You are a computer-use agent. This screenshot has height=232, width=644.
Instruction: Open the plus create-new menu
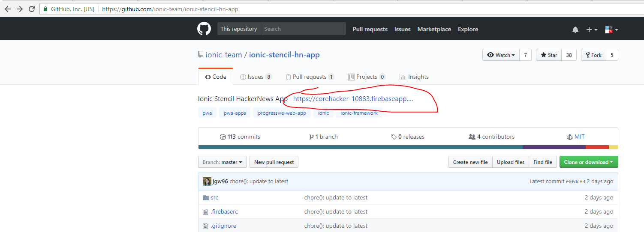[x=592, y=30]
